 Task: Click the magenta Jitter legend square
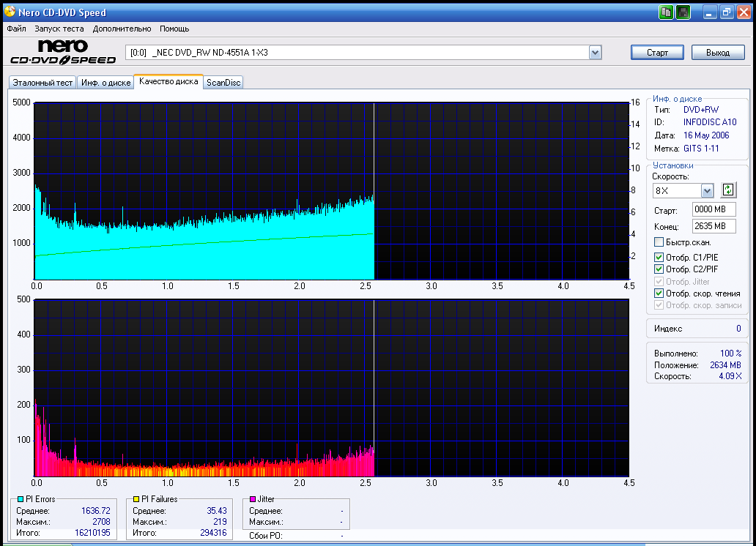pos(253,499)
